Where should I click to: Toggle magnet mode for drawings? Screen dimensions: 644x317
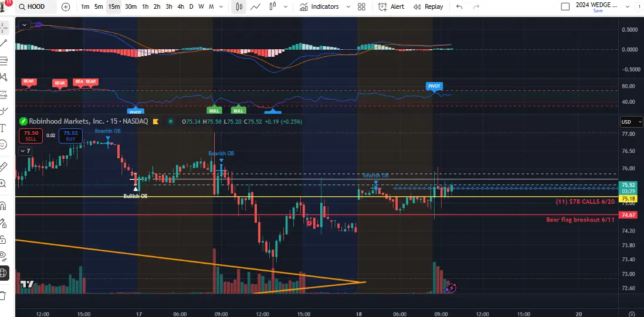(4, 206)
